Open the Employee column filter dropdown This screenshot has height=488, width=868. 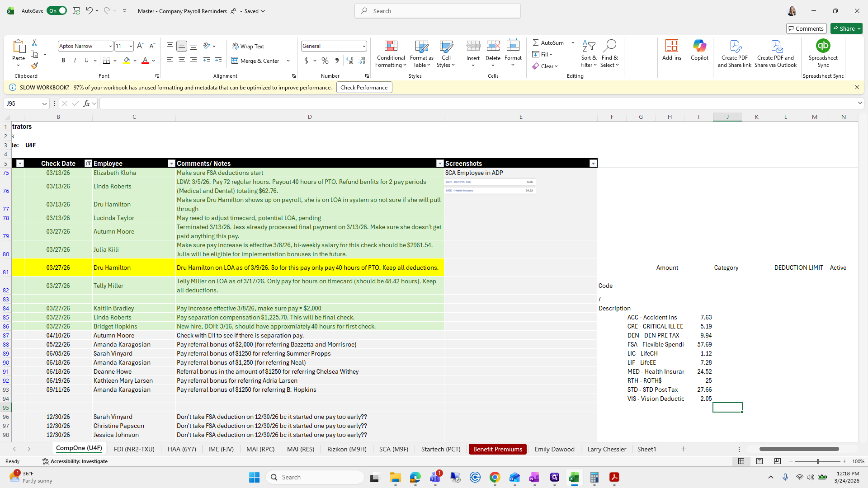(x=171, y=164)
